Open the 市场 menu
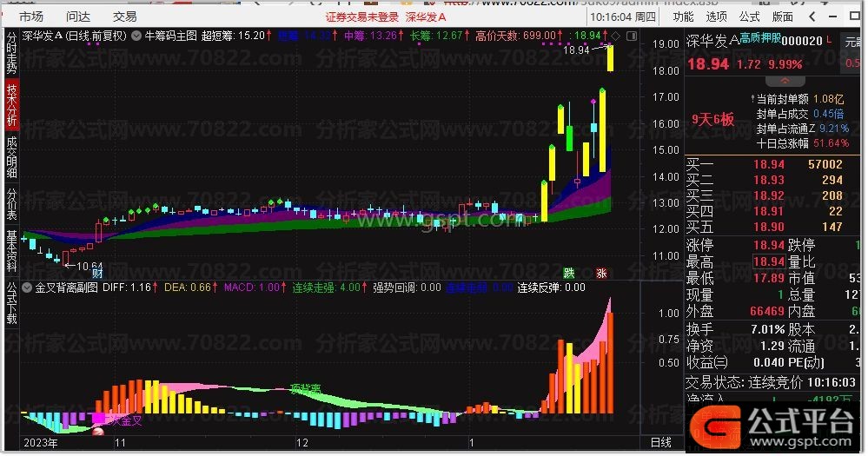868x456 pixels. 31,17
